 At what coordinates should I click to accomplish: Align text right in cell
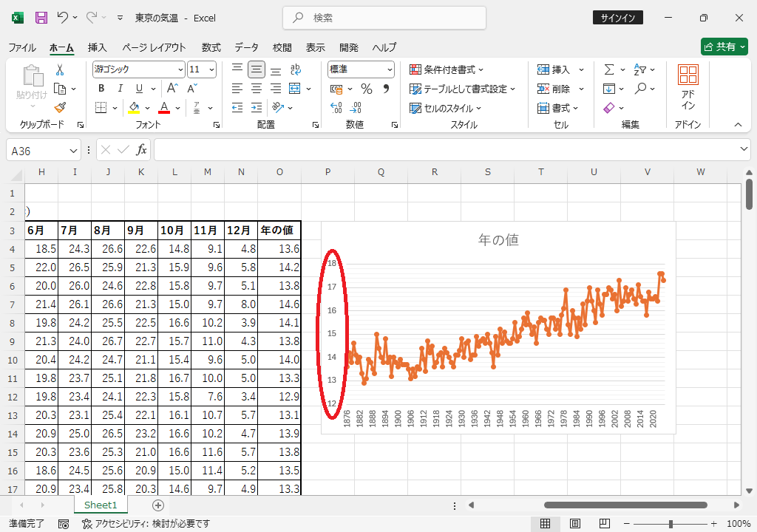[276, 89]
